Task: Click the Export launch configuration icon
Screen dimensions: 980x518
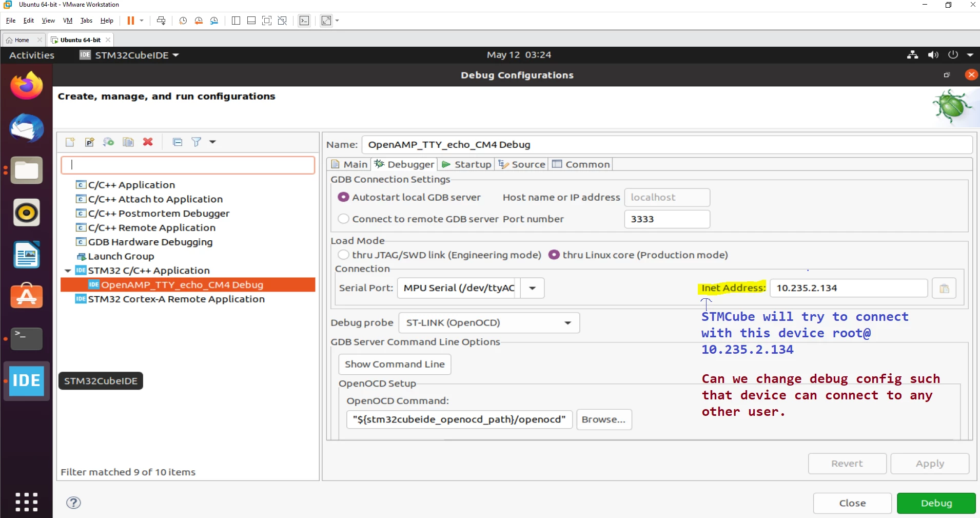Action: (108, 142)
